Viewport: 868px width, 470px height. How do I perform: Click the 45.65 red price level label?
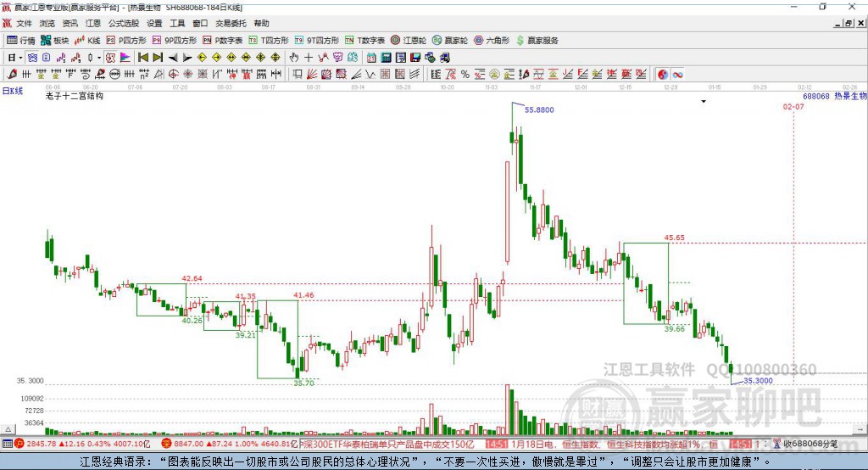coord(674,238)
